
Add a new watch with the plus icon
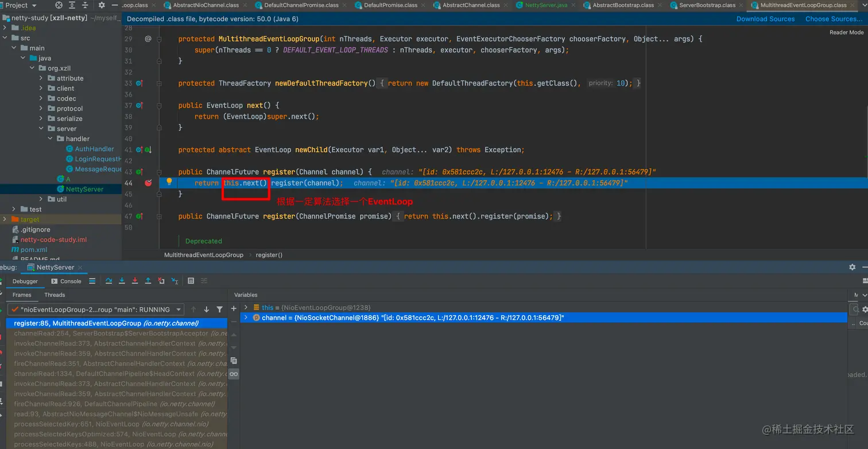pyautogui.click(x=234, y=308)
